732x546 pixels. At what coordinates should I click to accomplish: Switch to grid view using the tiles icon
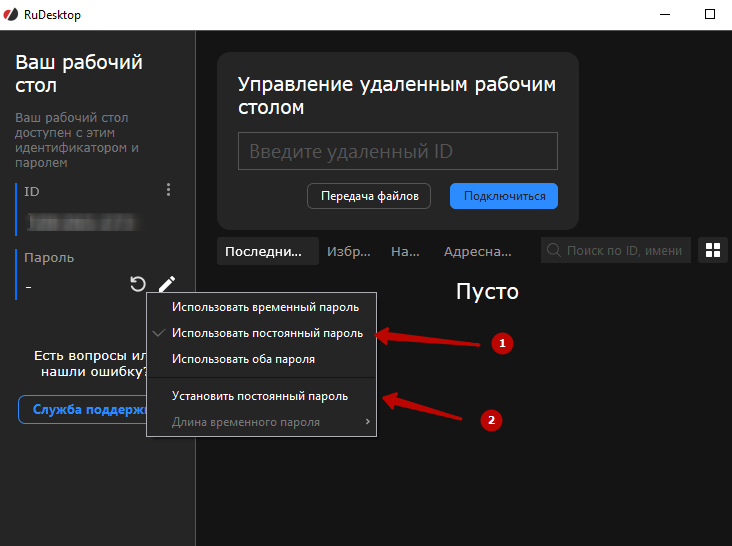click(x=712, y=250)
